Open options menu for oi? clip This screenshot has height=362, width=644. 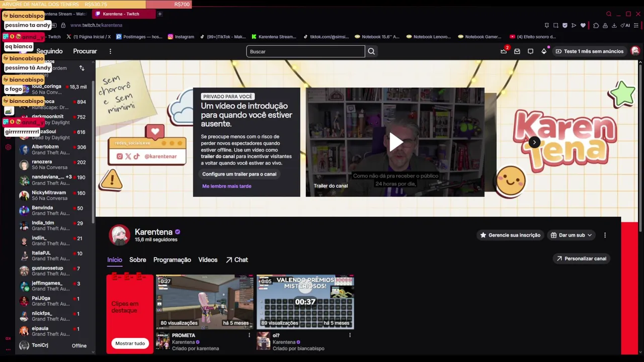[350, 335]
